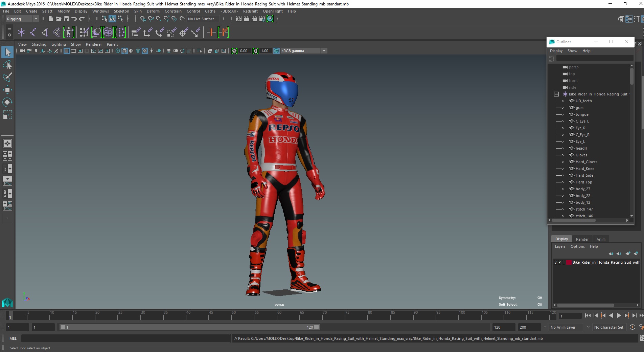The image size is (644, 352).
Task: Click the Create IK Handle shelf icon
Action: (45, 32)
